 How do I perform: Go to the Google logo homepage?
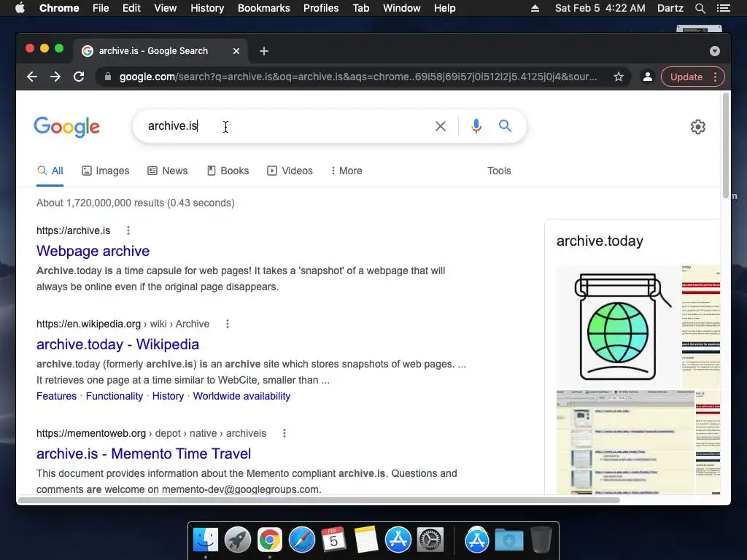(66, 127)
